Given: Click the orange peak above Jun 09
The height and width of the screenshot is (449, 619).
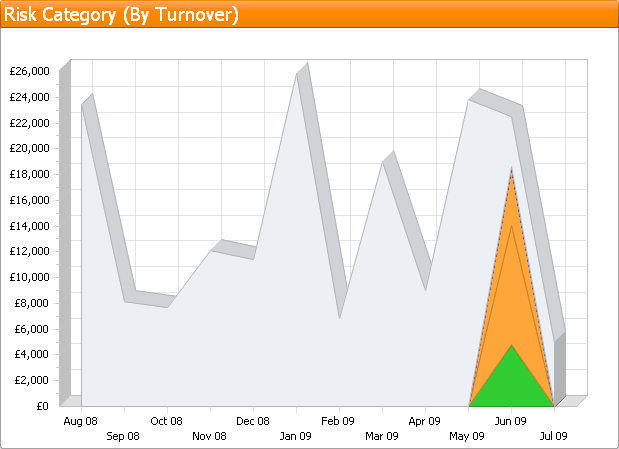Looking at the screenshot, I should tap(512, 180).
